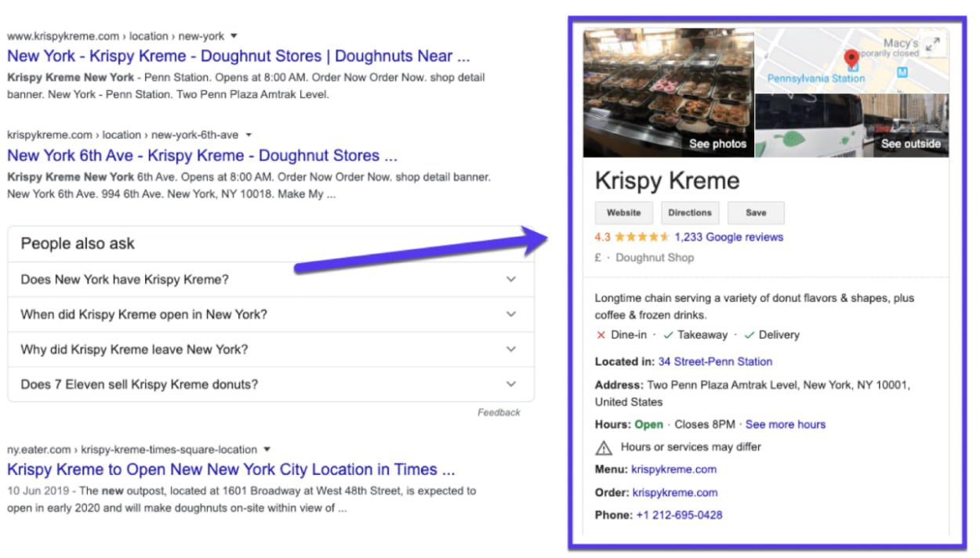Click the Website button
Image resolution: width=980 pixels, height=558 pixels.
[x=623, y=212]
